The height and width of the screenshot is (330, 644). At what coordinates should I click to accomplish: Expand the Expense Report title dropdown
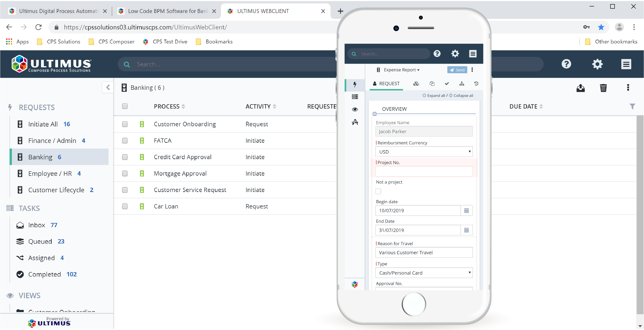click(x=418, y=70)
